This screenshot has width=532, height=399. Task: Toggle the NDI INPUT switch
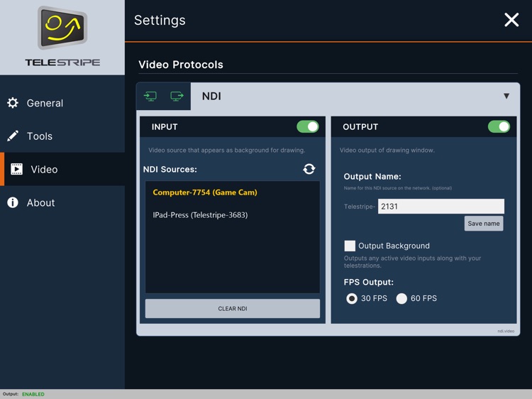(308, 126)
